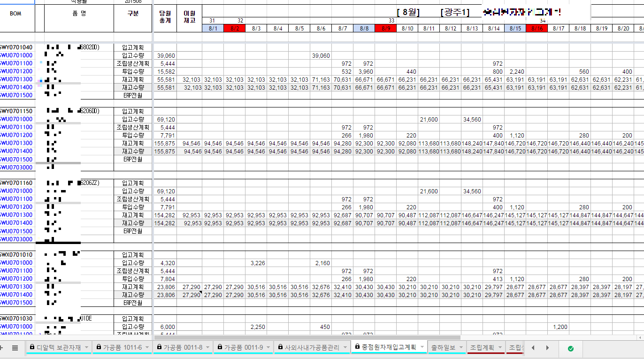The height and width of the screenshot is (359, 644).
Task: Click the BOM code SWY0701040 cell
Action: coord(16,47)
